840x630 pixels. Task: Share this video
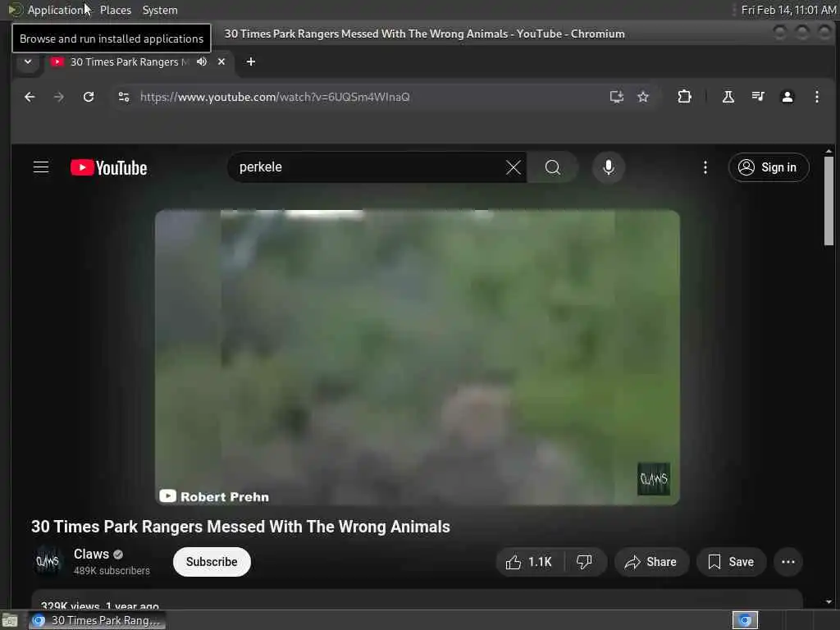click(x=651, y=562)
